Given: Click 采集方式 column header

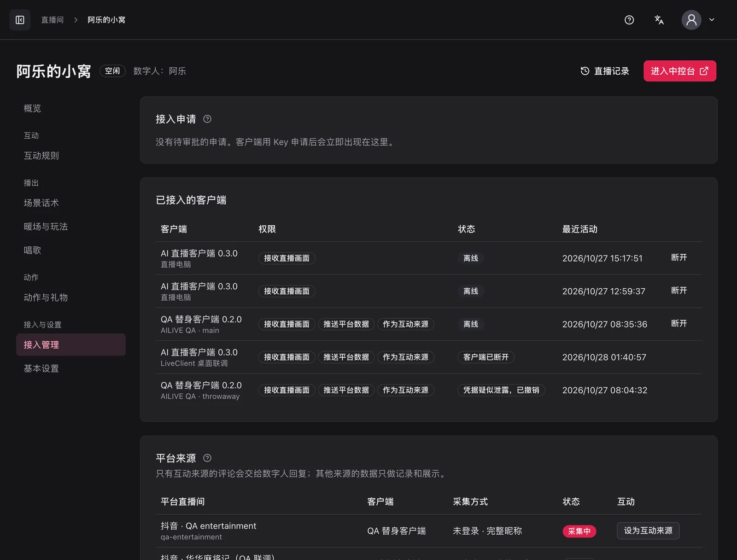Looking at the screenshot, I should (470, 502).
